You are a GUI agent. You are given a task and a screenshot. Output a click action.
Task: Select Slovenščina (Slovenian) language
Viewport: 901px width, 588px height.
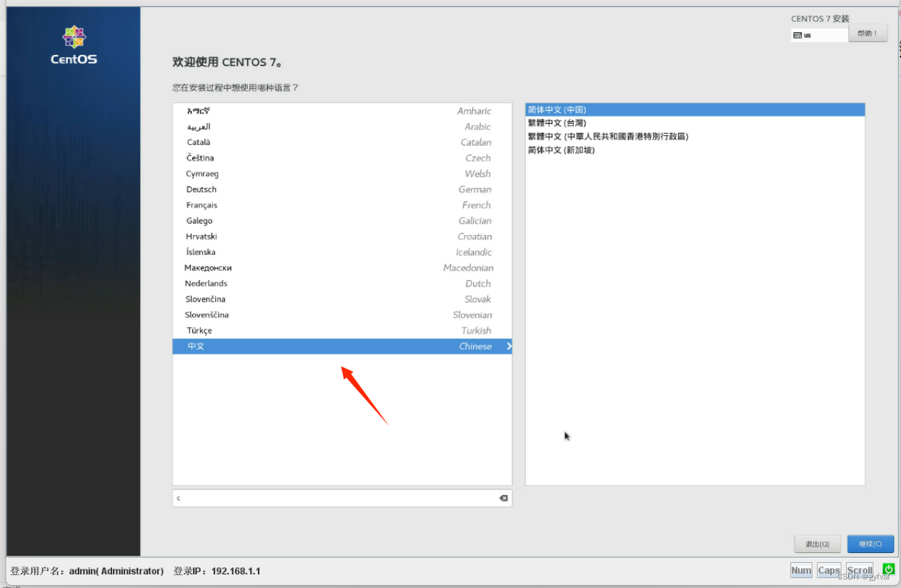coord(342,315)
